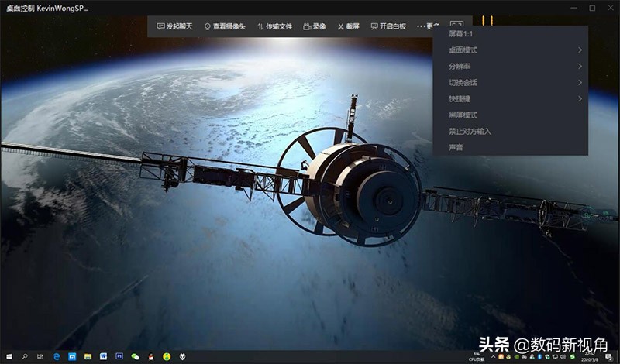Viewport: 620px width, 364px height.
Task: Click the green S input method tray icon
Action: pyautogui.click(x=572, y=357)
